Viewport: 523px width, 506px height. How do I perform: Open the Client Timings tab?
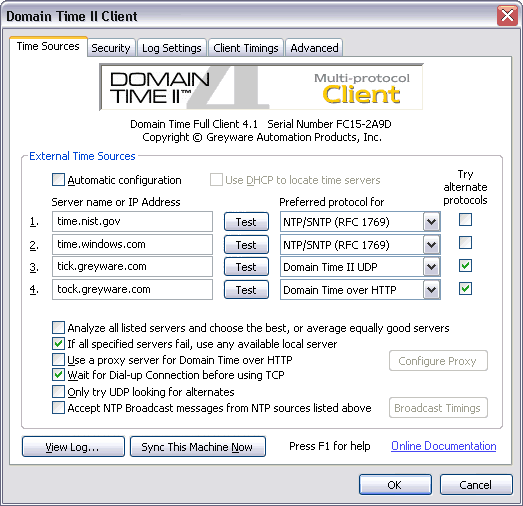click(x=245, y=48)
